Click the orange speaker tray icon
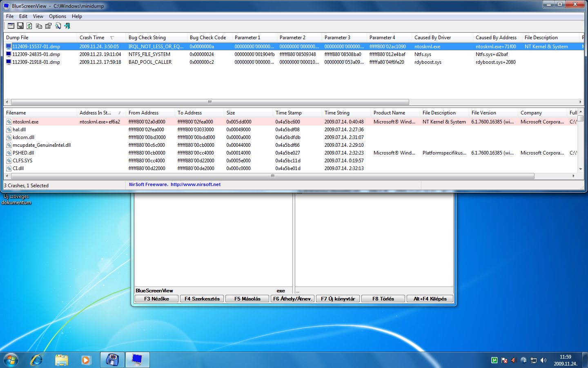The image size is (588, 368). click(514, 360)
